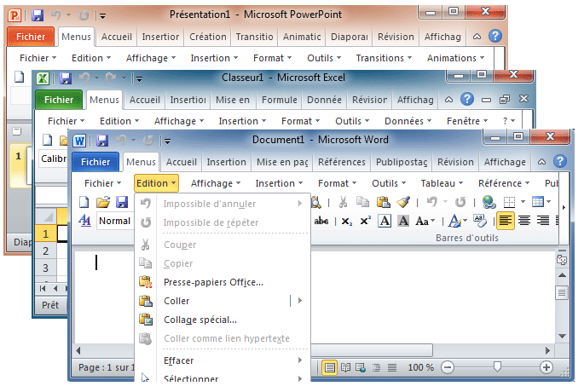
Task: Open Word Références ribbon tab
Action: click(342, 162)
